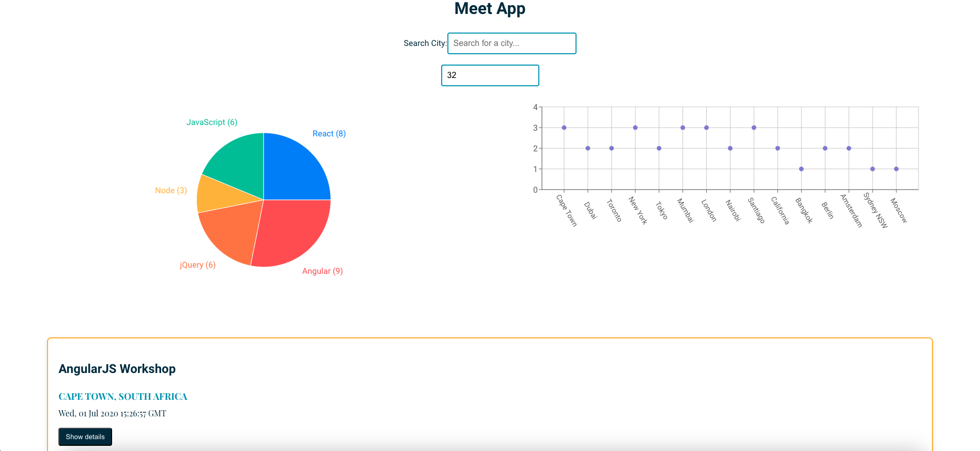This screenshot has width=980, height=451.
Task: Click the Amsterdam axis label
Action: (851, 211)
